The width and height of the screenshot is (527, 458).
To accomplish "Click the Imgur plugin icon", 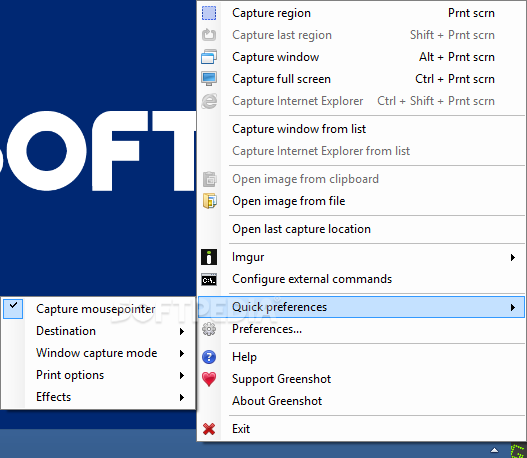I will [209, 257].
